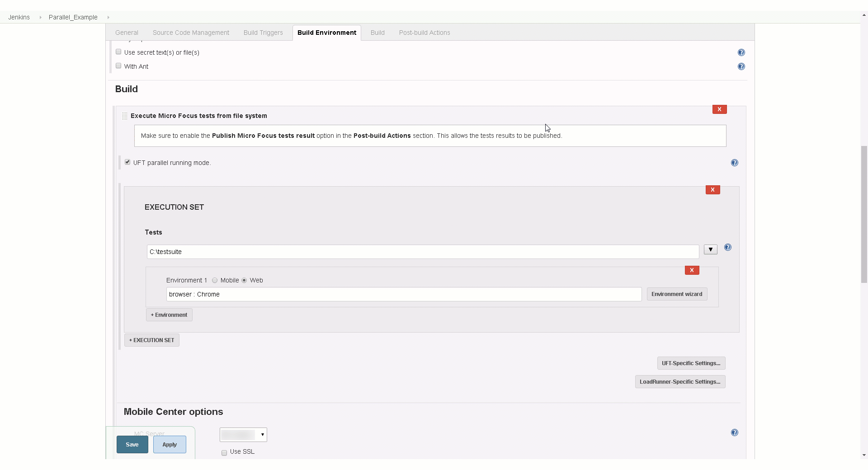Toggle UFT parallel running mode checkbox
Image resolution: width=868 pixels, height=470 pixels.
coord(127,162)
